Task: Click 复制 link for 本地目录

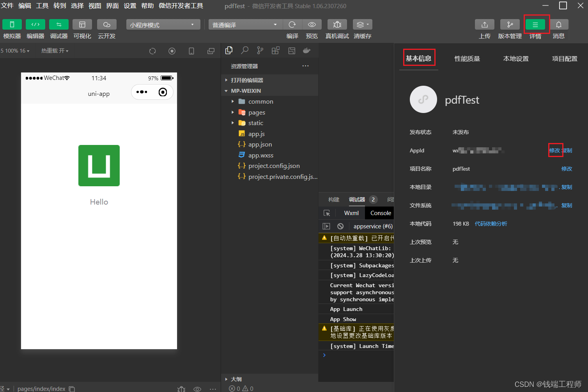Action: click(567, 187)
